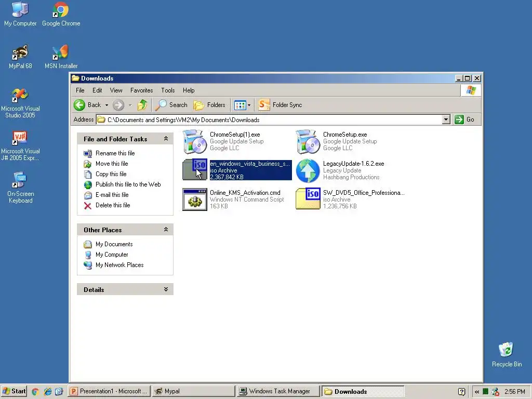Screen dimensions: 532x399
Task: Toggle the Folders pane
Action: 209,105
